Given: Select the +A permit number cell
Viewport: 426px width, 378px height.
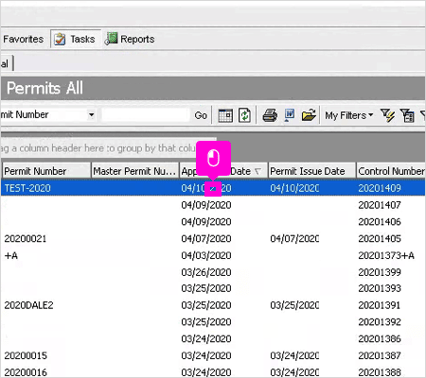Looking at the screenshot, I should click(11, 255).
